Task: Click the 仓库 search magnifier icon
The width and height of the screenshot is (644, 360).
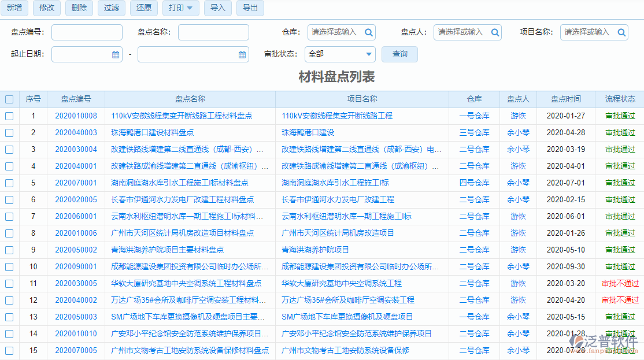Action: pos(368,32)
